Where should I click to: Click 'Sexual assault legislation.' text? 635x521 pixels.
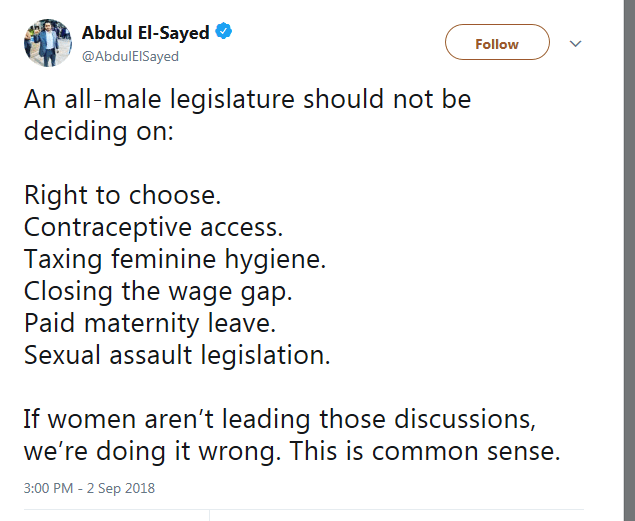pos(176,356)
